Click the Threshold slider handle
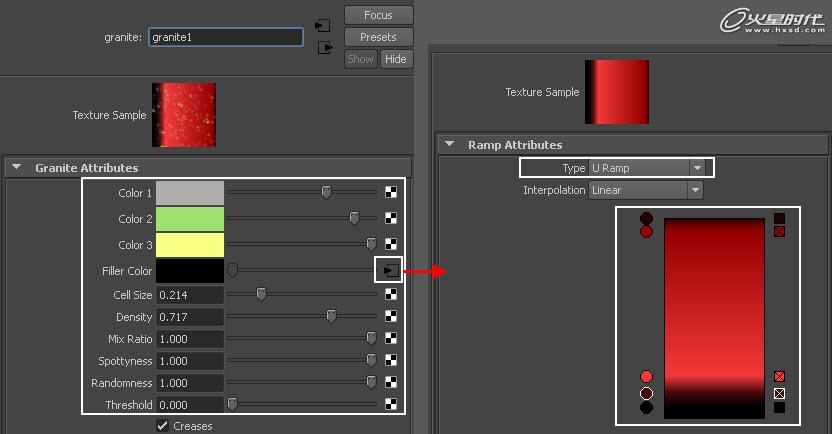This screenshot has height=434, width=832. coord(232,404)
